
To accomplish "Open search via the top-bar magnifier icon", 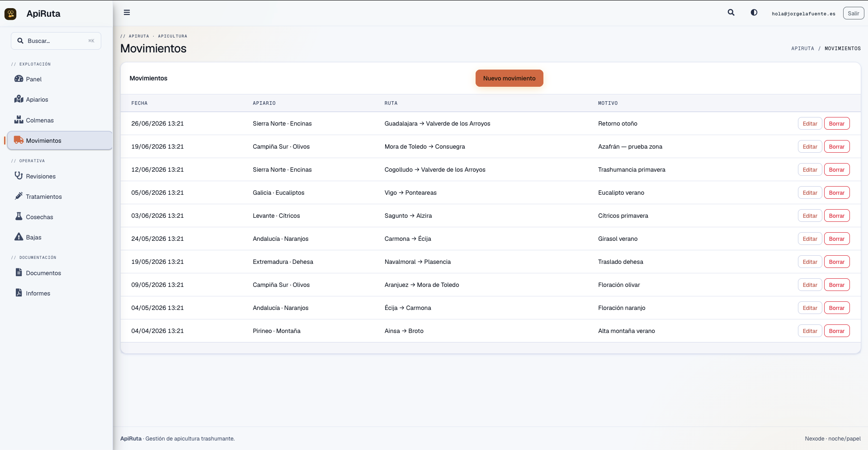I will click(x=731, y=13).
